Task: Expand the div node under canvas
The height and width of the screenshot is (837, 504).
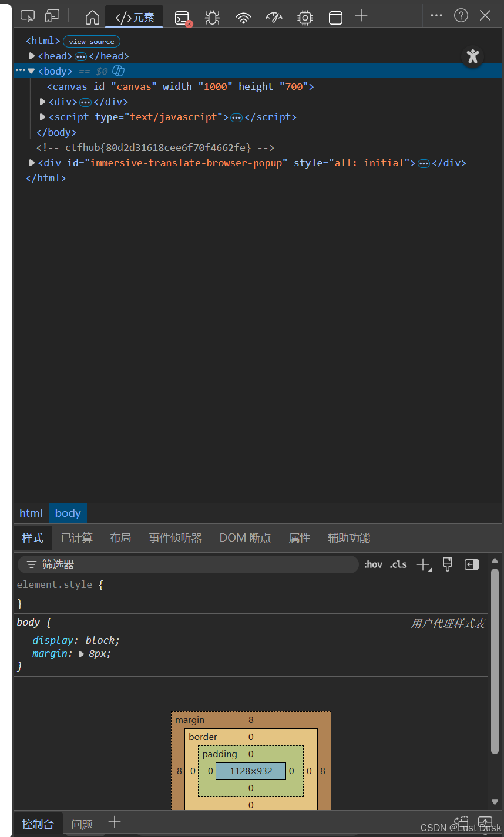Action: point(42,102)
